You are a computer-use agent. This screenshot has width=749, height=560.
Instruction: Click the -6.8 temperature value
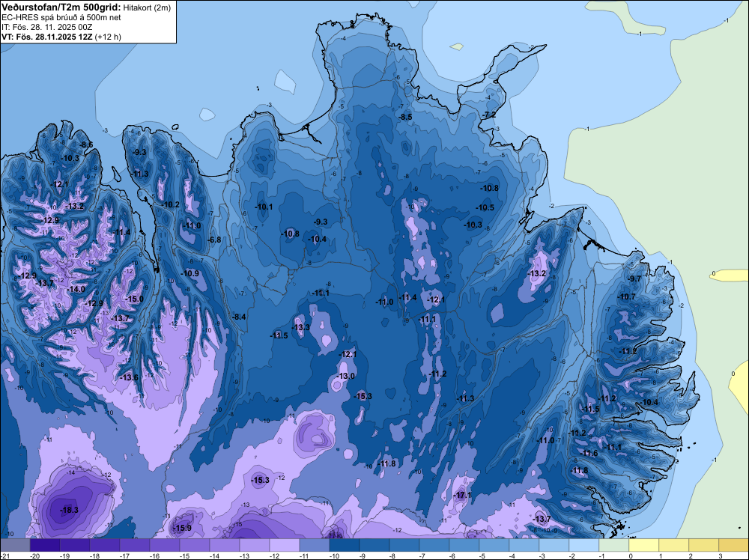click(x=215, y=240)
